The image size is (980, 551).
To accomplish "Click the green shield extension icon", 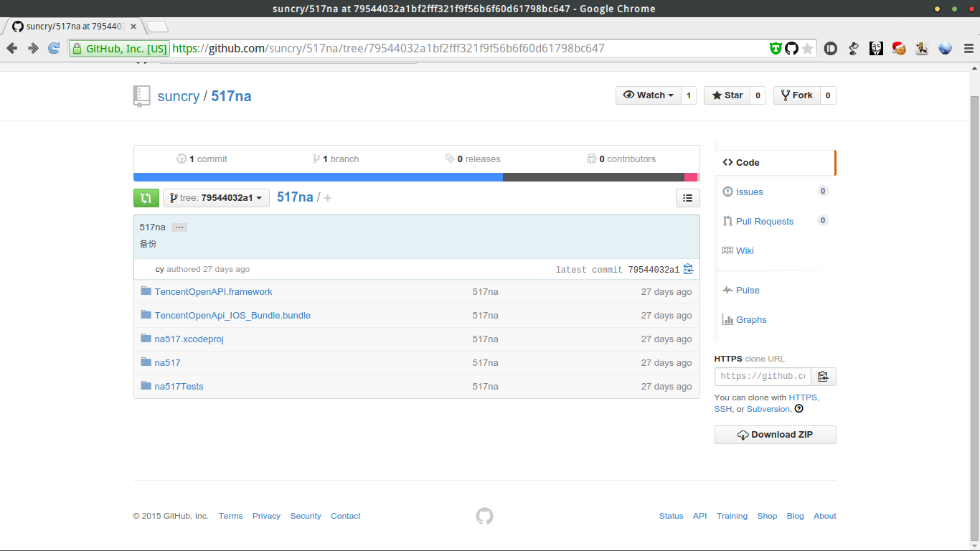I will click(776, 49).
